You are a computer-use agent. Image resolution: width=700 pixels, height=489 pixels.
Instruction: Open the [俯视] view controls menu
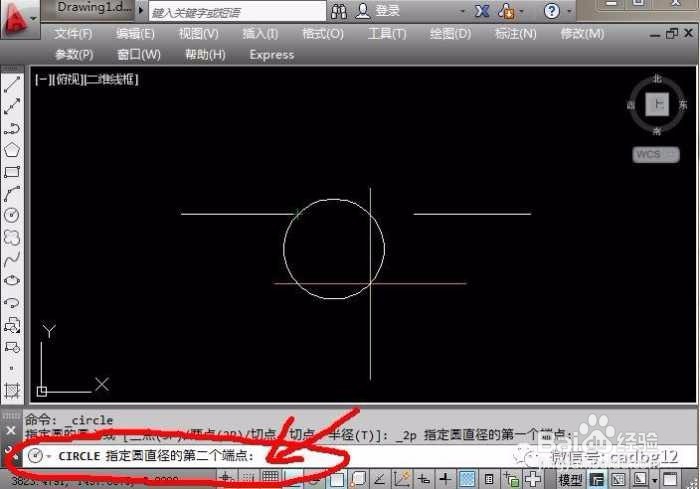(68, 79)
